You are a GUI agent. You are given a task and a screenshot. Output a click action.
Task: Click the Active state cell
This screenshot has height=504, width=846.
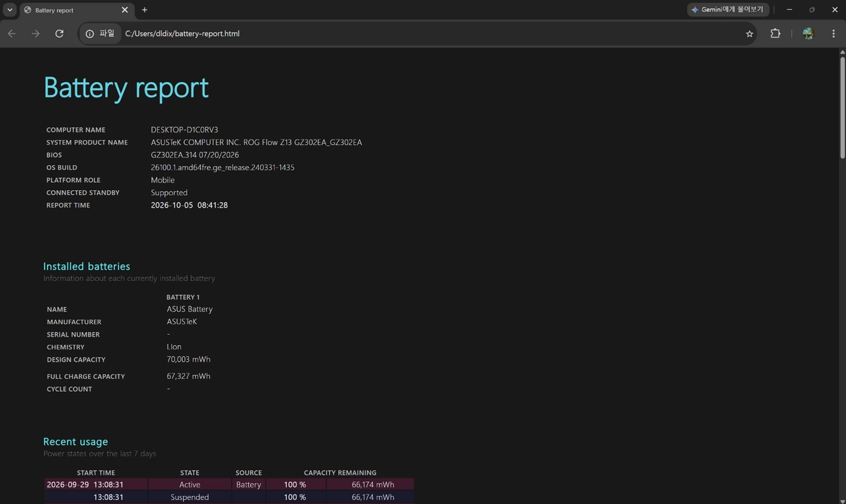pyautogui.click(x=189, y=485)
